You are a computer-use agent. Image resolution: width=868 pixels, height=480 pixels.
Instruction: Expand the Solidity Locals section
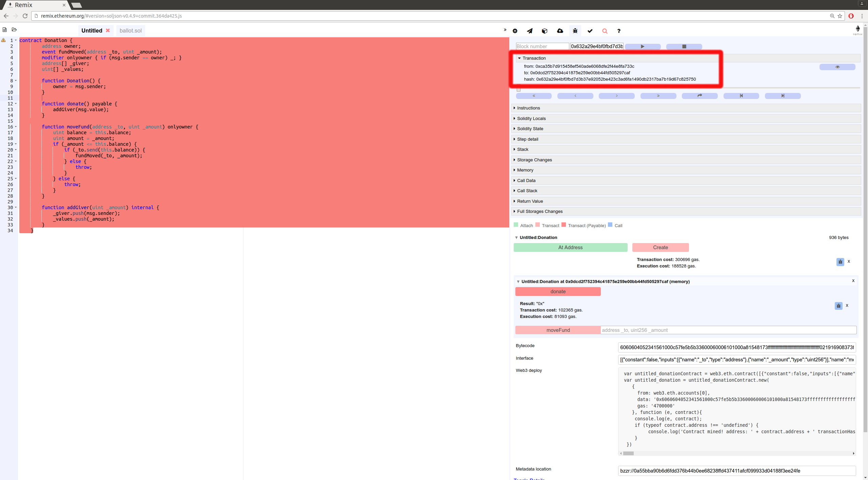pos(531,118)
